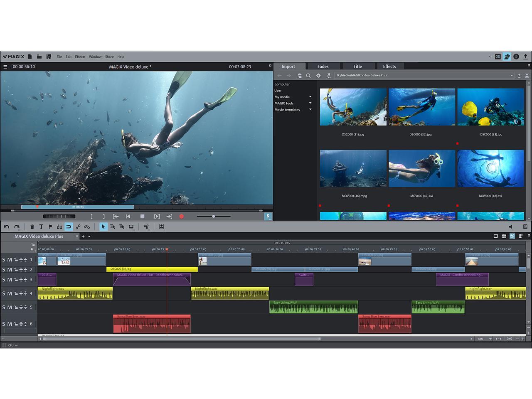Image resolution: width=532 pixels, height=399 pixels.
Task: Jump to the range start with the transport button
Action: (116, 217)
